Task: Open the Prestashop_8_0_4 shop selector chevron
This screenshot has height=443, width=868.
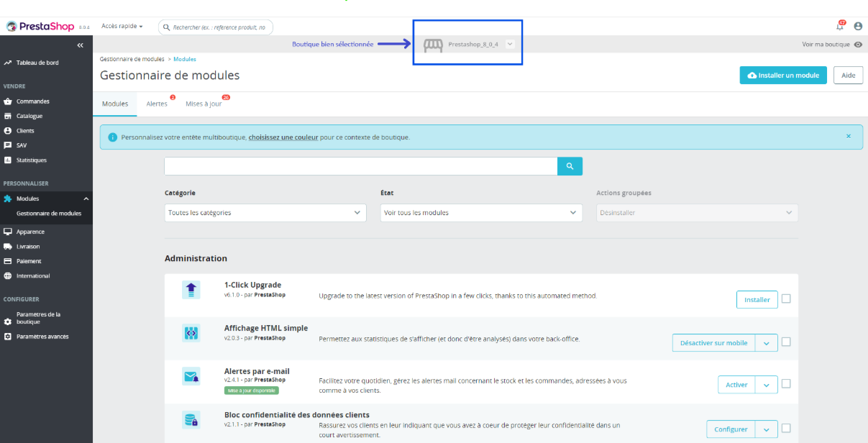Action: (510, 44)
